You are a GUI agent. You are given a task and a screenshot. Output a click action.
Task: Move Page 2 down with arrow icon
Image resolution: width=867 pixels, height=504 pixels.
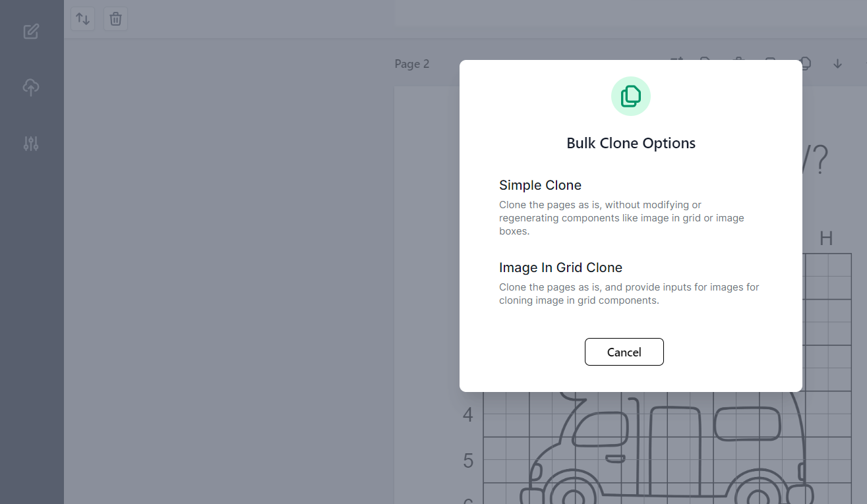[837, 64]
